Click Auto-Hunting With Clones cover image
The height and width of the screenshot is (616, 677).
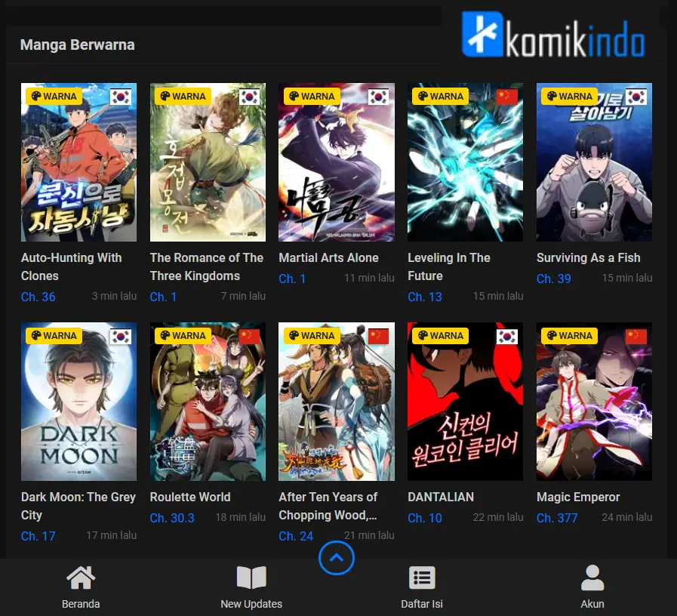pyautogui.click(x=78, y=162)
